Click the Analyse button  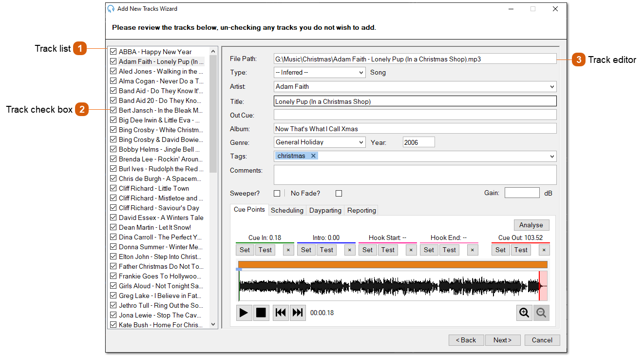tap(531, 225)
